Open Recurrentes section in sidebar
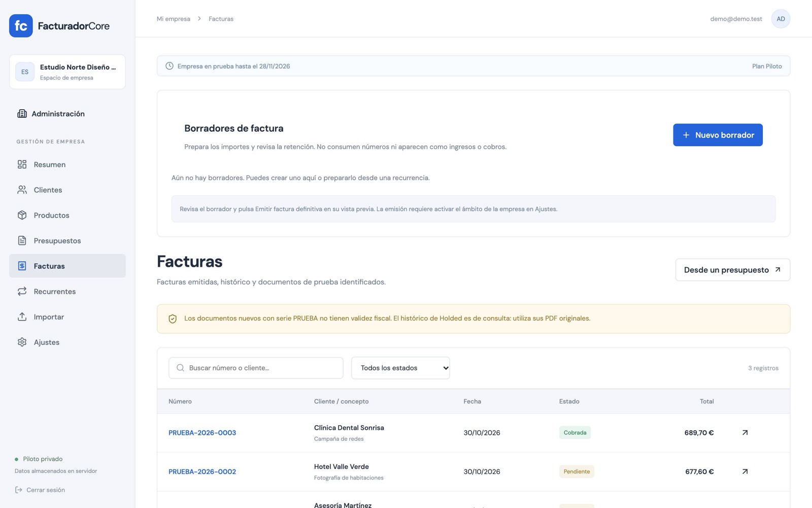The image size is (812, 508). [67, 291]
